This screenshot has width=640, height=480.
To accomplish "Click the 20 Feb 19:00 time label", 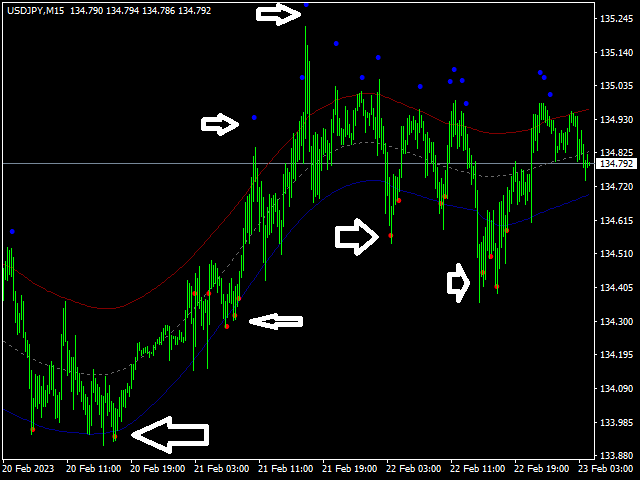I will click(x=158, y=469).
